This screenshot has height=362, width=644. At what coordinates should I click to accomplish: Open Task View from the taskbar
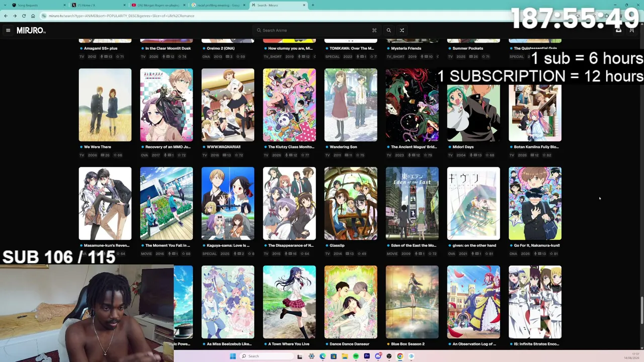[300, 356]
